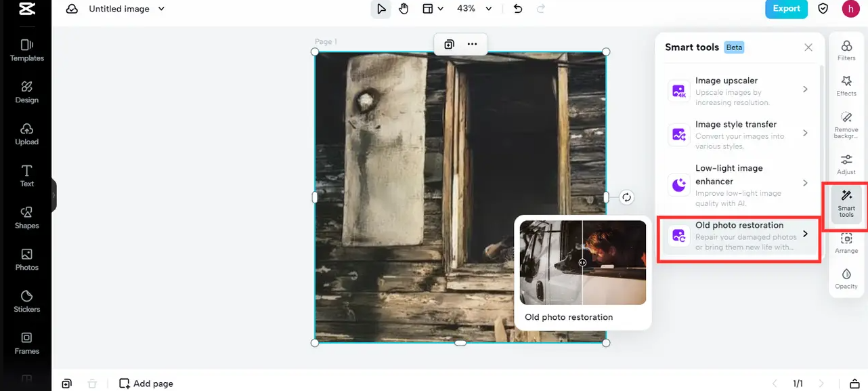The image size is (868, 391).
Task: Open the Frames panel
Action: [x=26, y=344]
